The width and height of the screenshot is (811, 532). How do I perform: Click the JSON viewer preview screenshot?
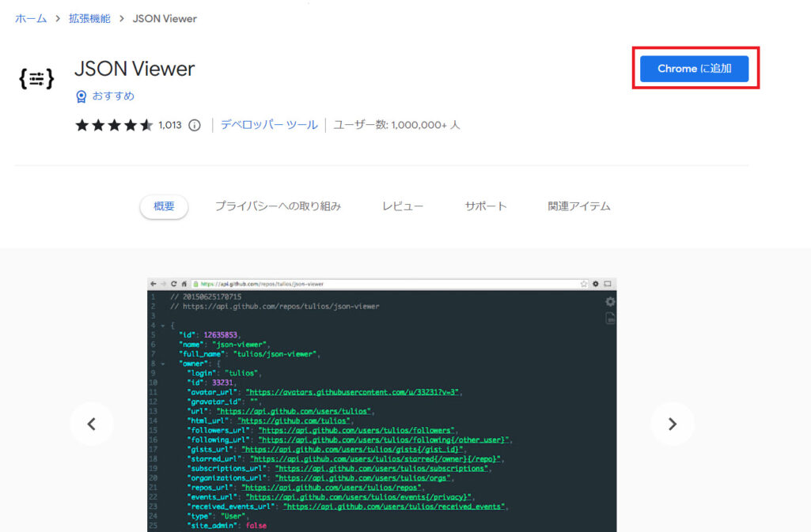tap(381, 406)
